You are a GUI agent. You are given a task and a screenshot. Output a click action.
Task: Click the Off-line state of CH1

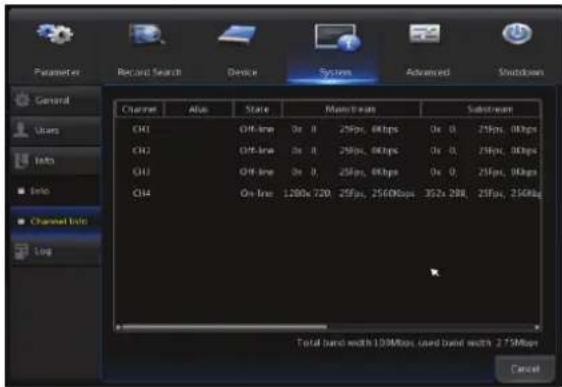tap(257, 129)
